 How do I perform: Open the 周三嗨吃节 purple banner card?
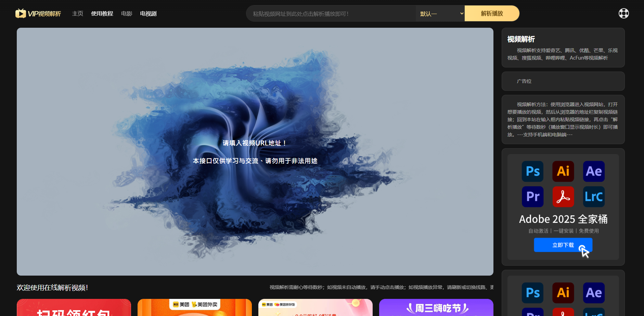(436, 307)
